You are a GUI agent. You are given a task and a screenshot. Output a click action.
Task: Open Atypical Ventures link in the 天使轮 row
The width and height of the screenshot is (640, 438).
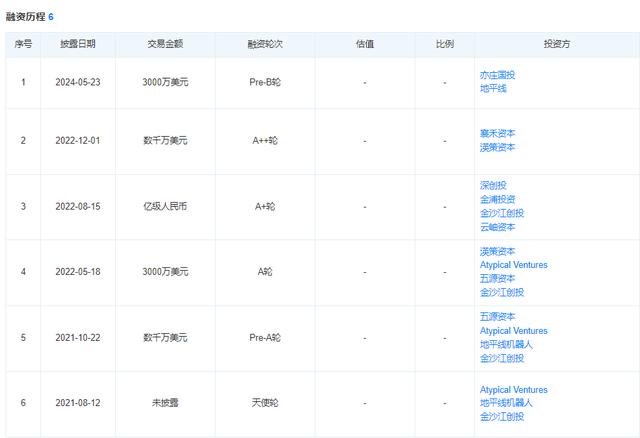pos(513,389)
